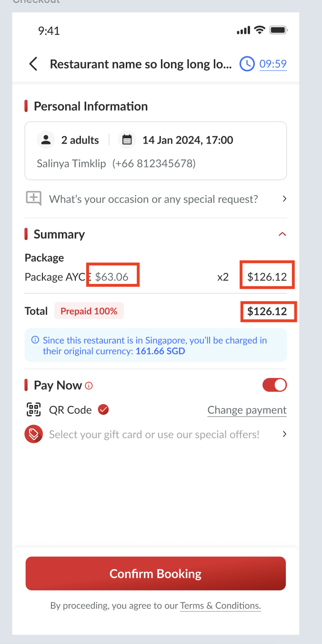
Task: Click the Pay Now info icon
Action: [89, 385]
